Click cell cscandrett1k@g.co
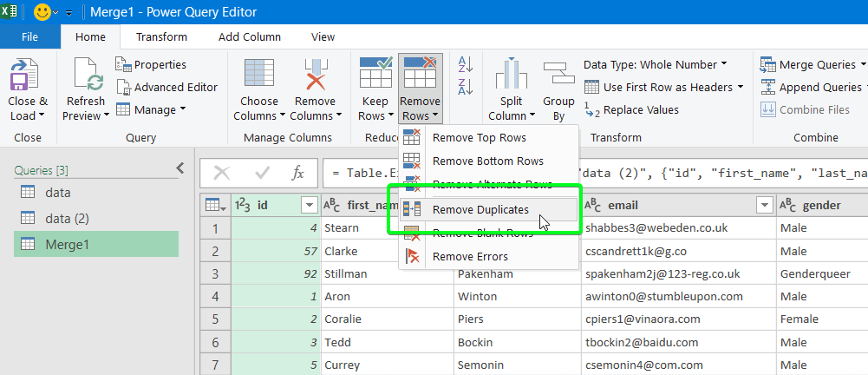Image resolution: width=868 pixels, height=375 pixels. coord(679,251)
